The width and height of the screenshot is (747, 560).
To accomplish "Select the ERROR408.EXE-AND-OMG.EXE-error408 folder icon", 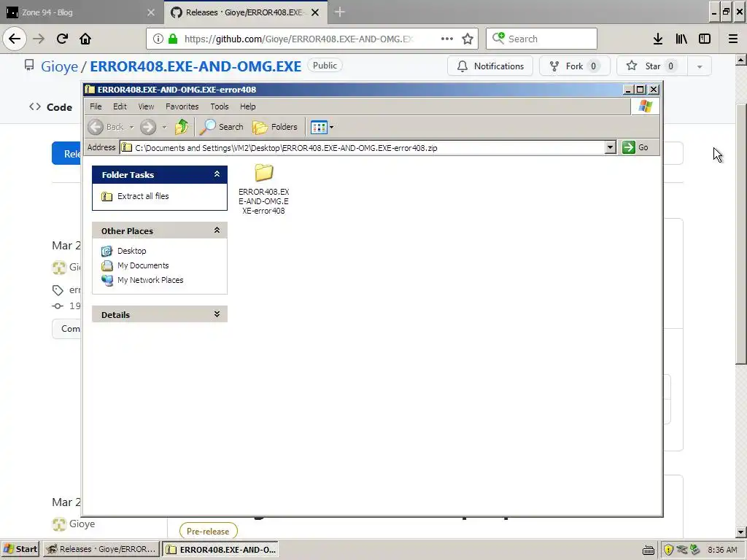I will point(264,173).
